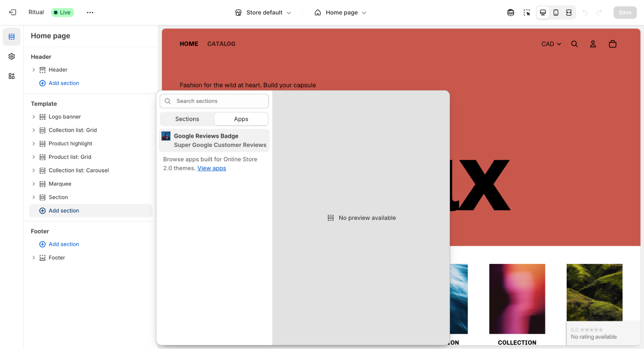
Task: Click the Save button
Action: 625,12
